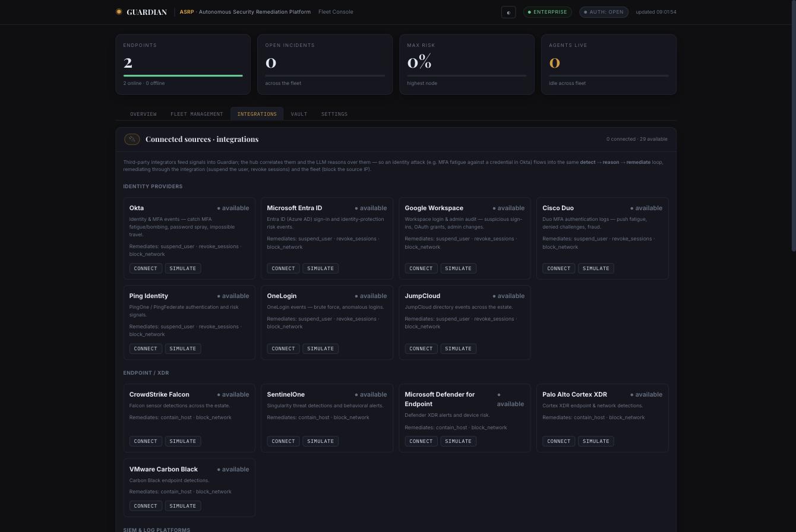Click the Ping Identity card title
The width and height of the screenshot is (796, 532).
pos(149,296)
